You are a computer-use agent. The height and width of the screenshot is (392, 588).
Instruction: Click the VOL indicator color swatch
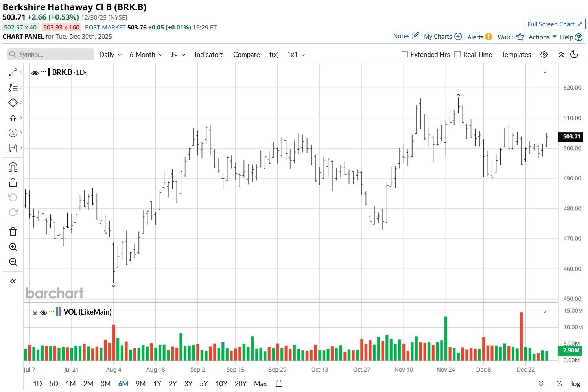[x=59, y=312]
